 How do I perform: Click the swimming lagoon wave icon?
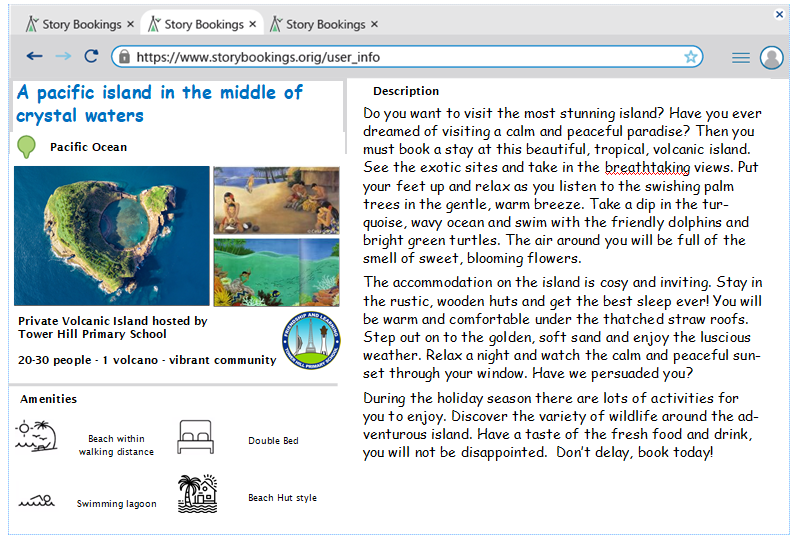pos(37,501)
